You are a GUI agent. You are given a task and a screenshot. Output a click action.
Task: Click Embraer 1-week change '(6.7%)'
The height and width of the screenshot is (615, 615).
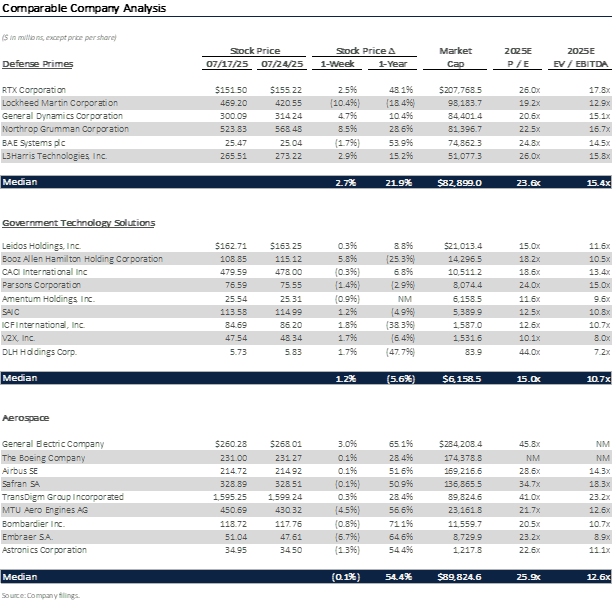pos(348,537)
